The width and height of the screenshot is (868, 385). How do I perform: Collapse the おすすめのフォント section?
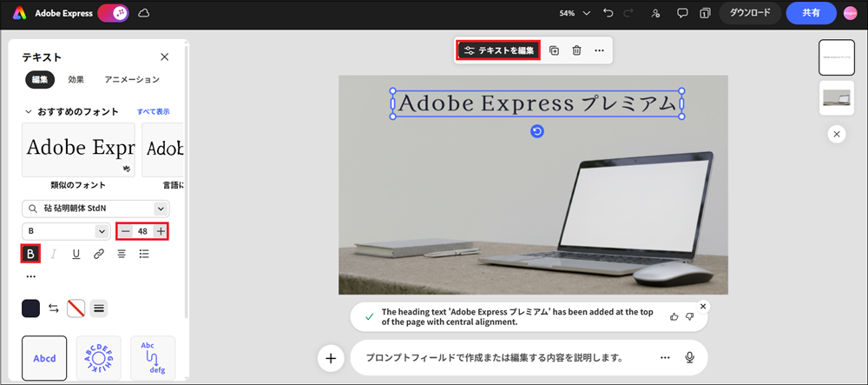(x=29, y=112)
